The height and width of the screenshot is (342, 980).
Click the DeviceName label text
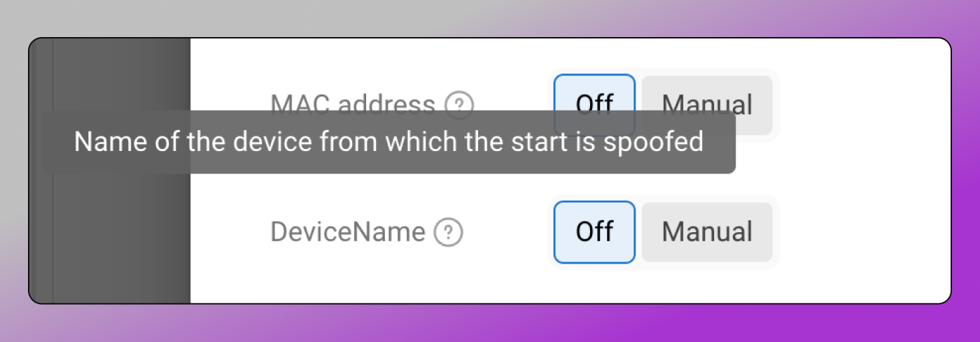click(348, 232)
